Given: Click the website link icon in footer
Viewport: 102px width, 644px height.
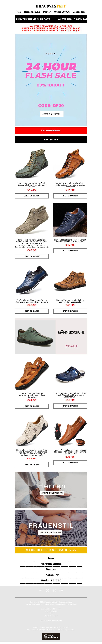Looking at the screenshot, I should (x=61, y=590).
